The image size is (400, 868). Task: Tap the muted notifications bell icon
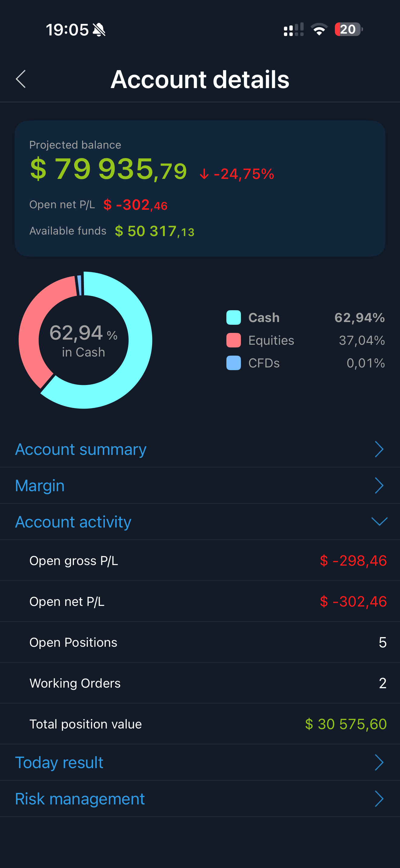pos(99,30)
